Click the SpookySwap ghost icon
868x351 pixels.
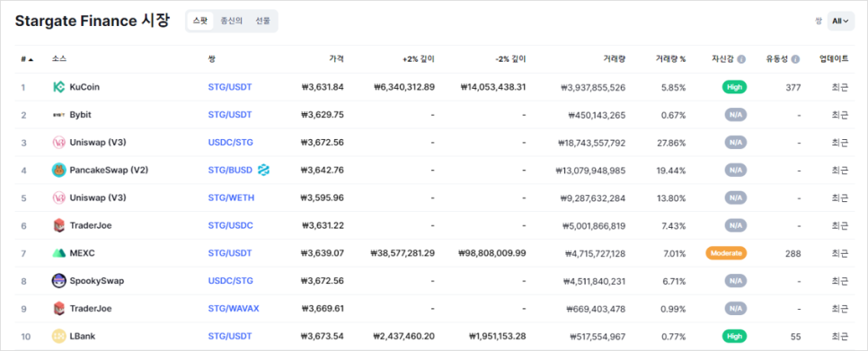[x=58, y=281]
